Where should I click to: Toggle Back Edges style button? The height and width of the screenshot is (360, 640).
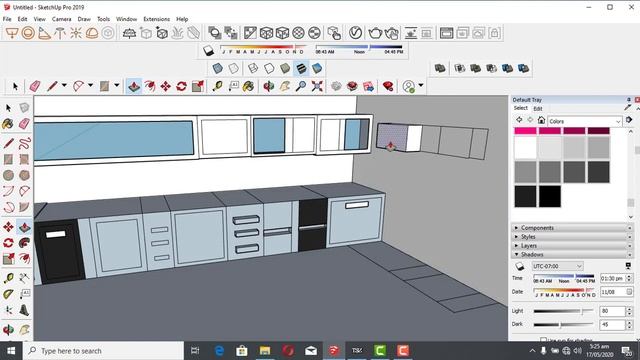click(233, 68)
